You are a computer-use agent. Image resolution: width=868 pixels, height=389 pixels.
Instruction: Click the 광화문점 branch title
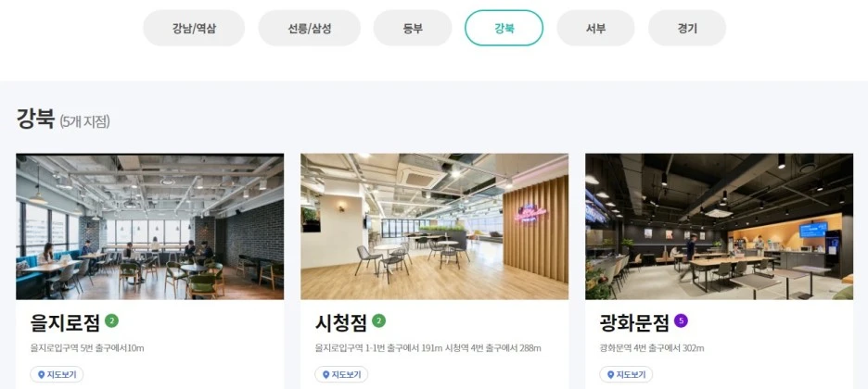(634, 322)
